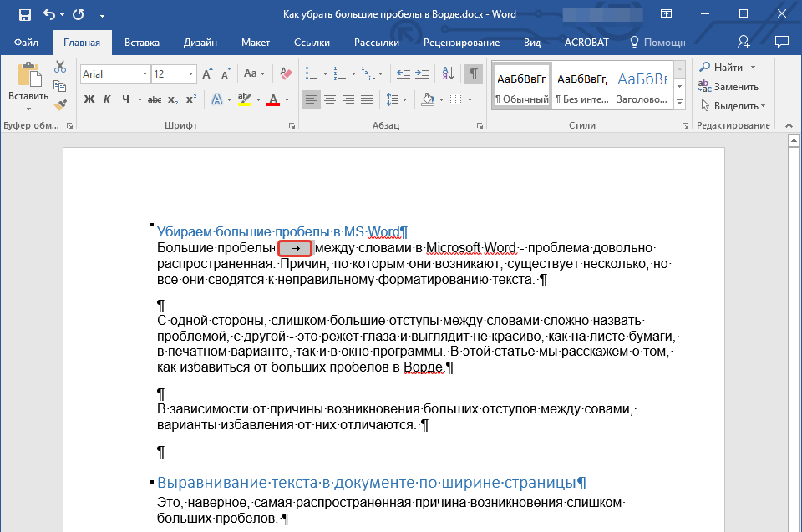Image resolution: width=802 pixels, height=532 pixels.
Task: Click the superscript button
Action: [191, 100]
